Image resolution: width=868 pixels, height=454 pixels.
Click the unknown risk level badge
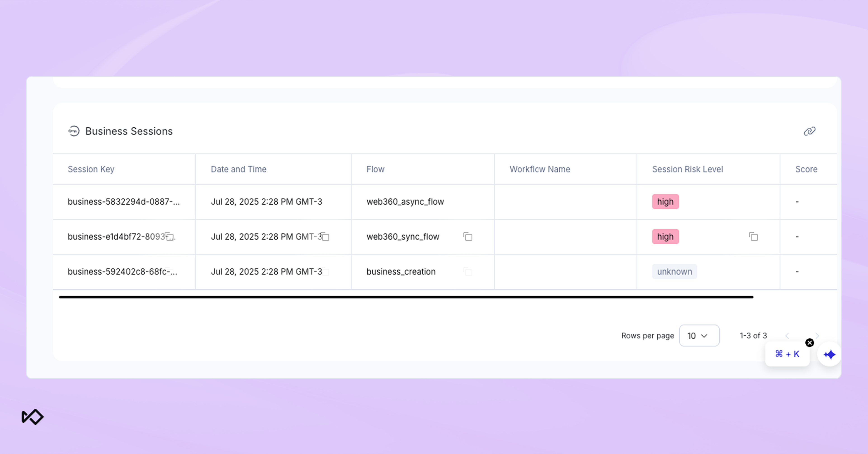(x=674, y=272)
